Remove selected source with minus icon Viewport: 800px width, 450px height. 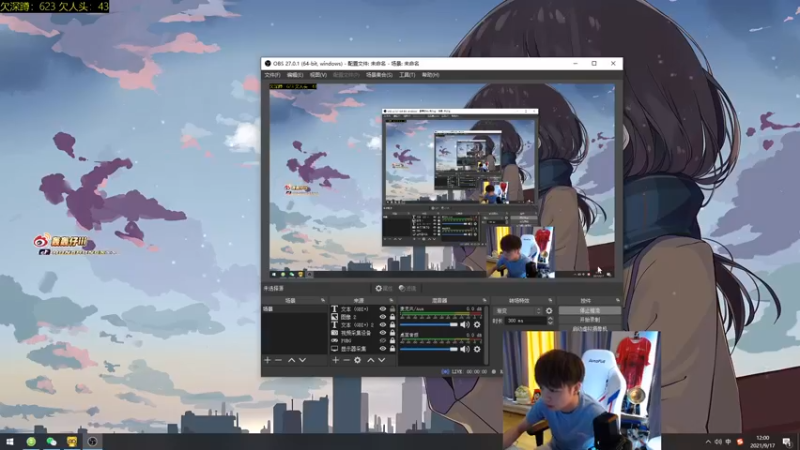point(346,360)
